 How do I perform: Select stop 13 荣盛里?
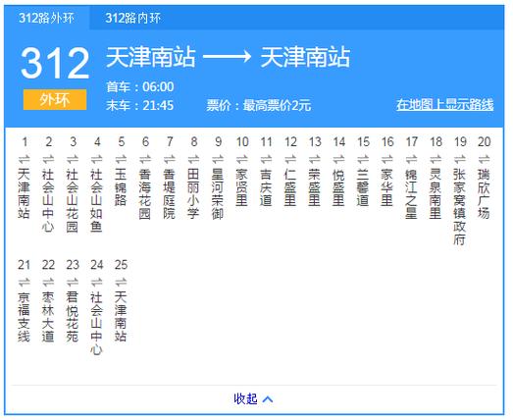tap(315, 186)
